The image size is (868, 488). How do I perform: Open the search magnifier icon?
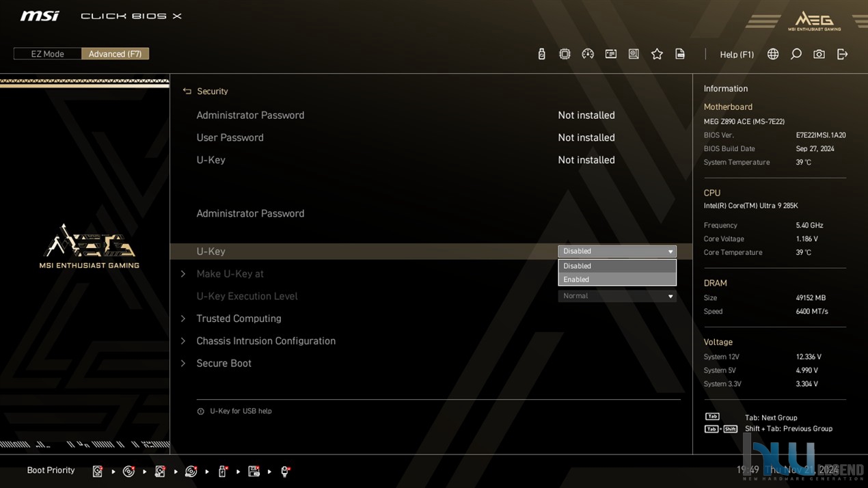[796, 54]
